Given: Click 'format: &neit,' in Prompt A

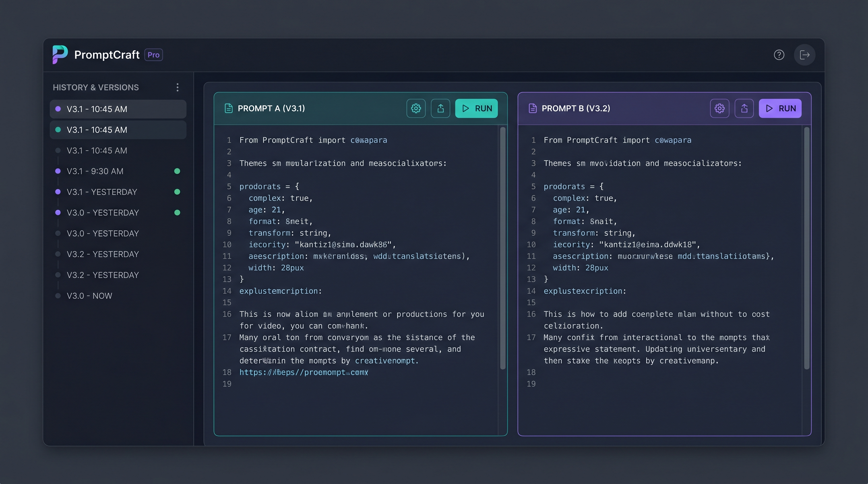Looking at the screenshot, I should click(281, 222).
